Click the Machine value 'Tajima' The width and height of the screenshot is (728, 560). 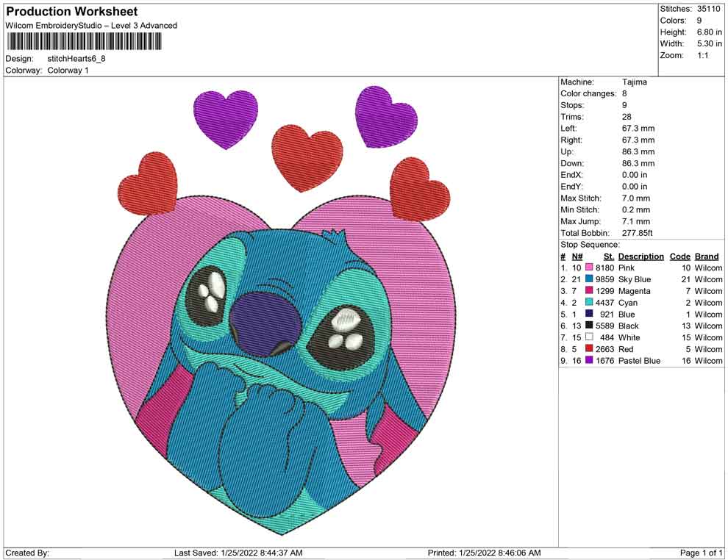point(634,82)
